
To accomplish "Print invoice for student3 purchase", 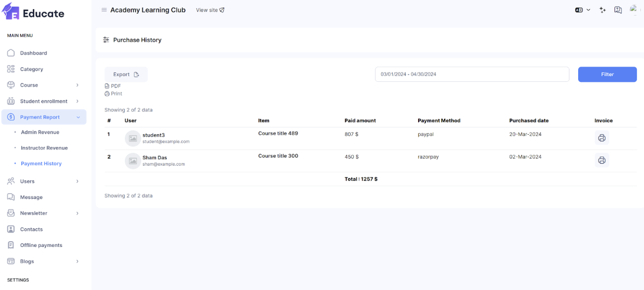I will tap(602, 138).
